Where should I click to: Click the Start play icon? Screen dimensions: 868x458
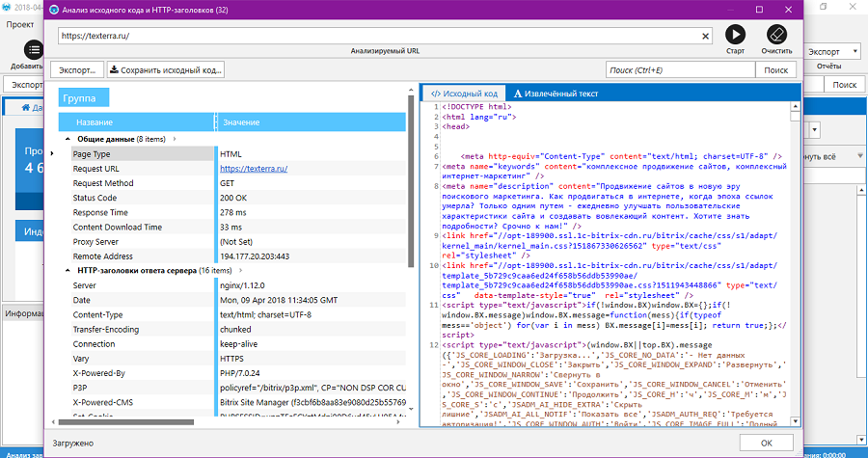[735, 35]
